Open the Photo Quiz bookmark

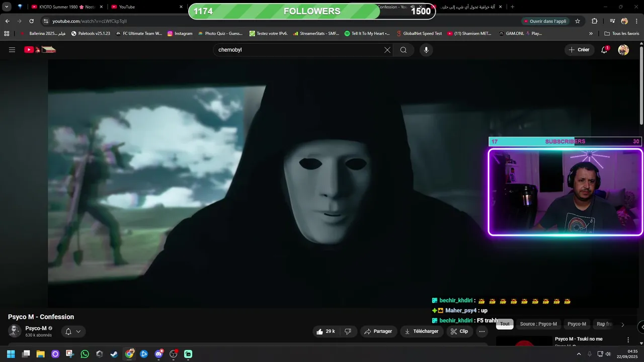pos(220,34)
